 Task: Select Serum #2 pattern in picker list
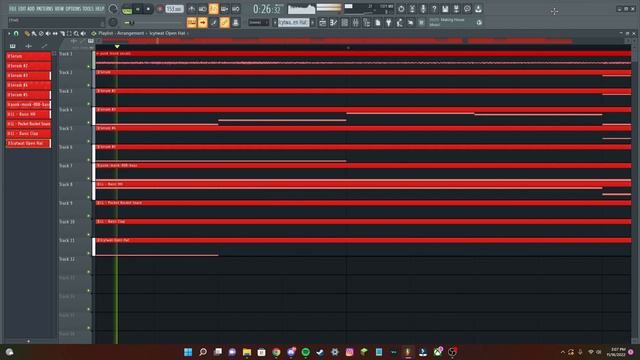point(28,66)
